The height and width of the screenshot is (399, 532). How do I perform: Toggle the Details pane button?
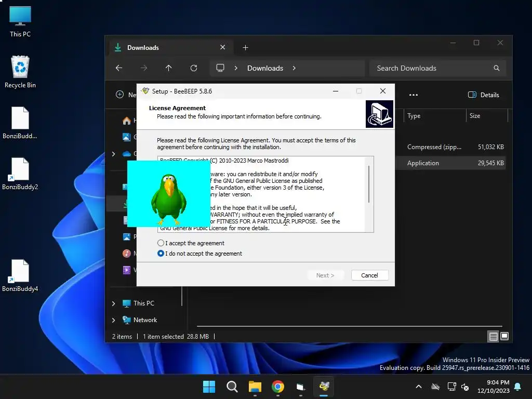tap(483, 95)
